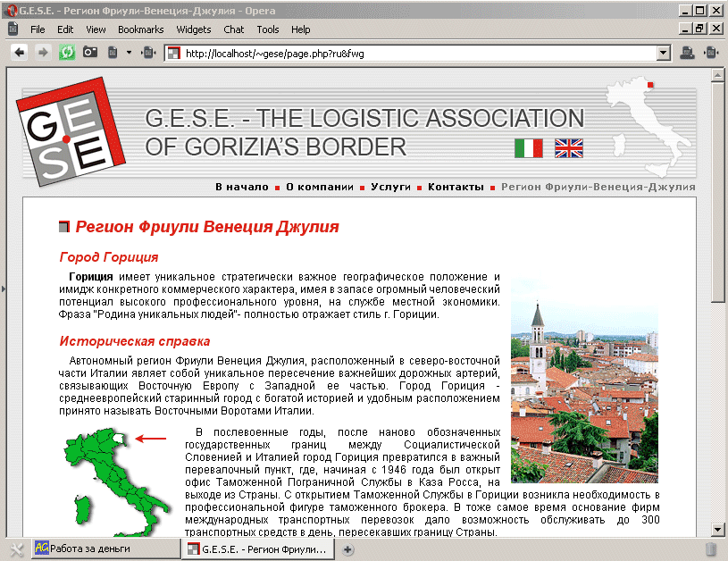Restore the inner page window in the menu bar
Screen dimensions: 728x561
coord(700,29)
